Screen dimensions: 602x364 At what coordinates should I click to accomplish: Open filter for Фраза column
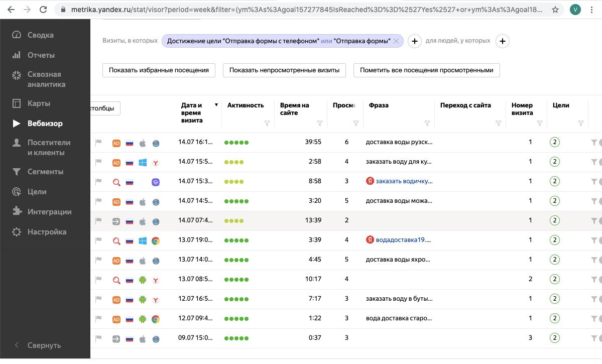tap(427, 124)
